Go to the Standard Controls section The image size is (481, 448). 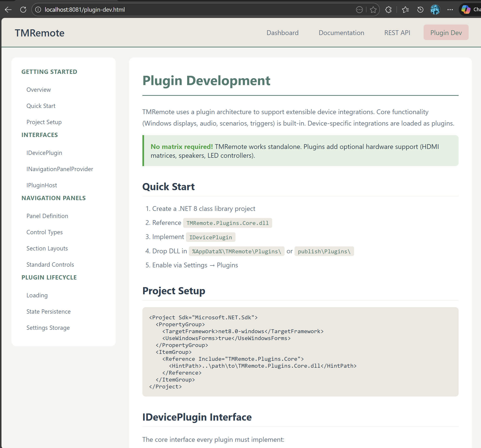(50, 265)
